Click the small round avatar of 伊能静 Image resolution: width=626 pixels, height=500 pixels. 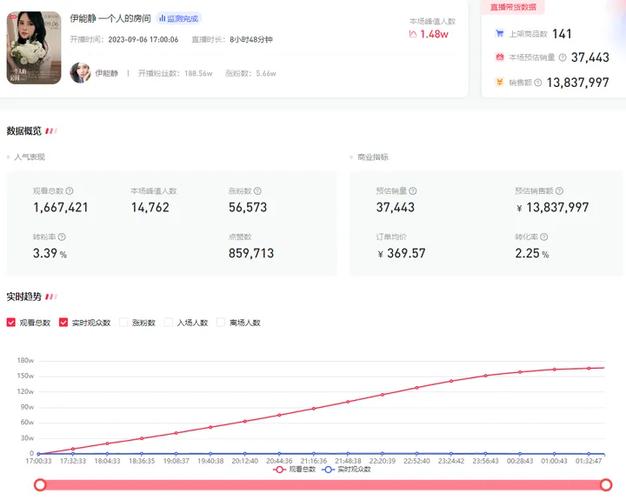pos(80,73)
